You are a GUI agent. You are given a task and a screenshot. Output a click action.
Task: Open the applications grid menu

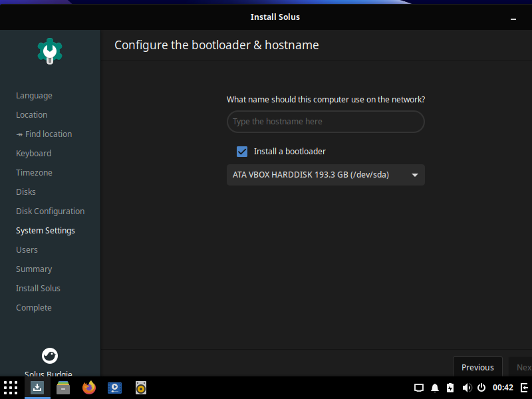(11, 388)
